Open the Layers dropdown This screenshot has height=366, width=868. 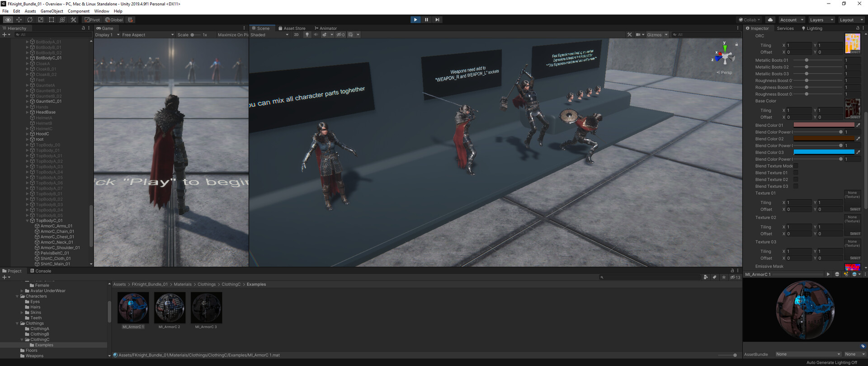coord(821,20)
